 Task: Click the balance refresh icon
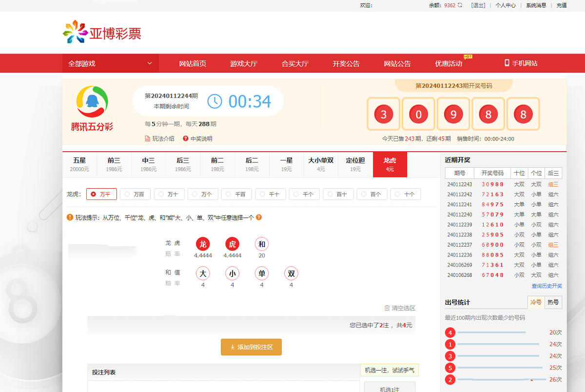click(x=460, y=5)
